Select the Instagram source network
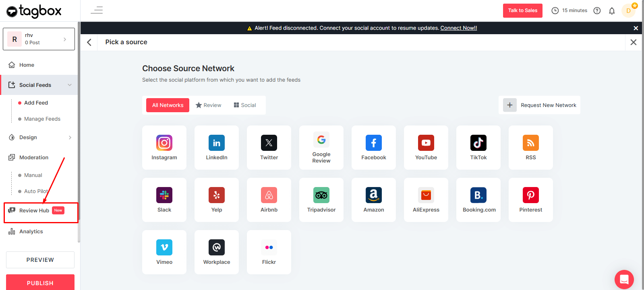 [164, 147]
